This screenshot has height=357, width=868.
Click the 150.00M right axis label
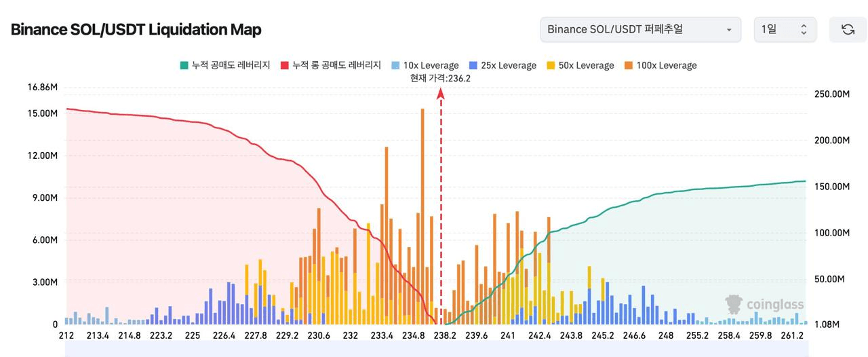831,187
